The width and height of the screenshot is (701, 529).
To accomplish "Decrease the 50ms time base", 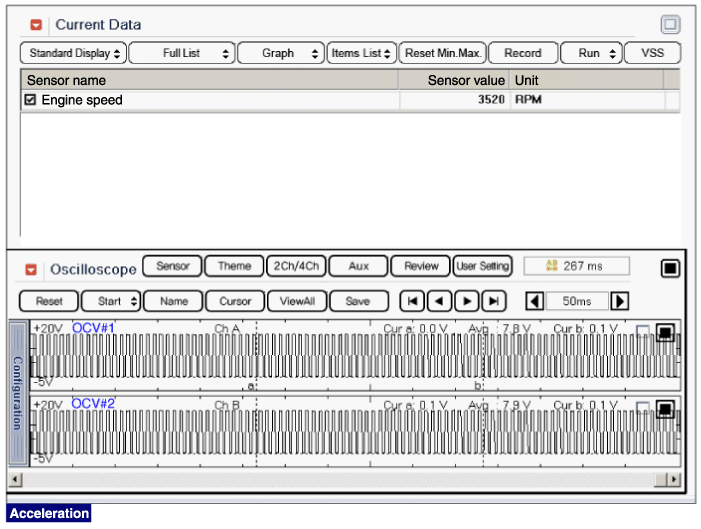I will point(535,301).
